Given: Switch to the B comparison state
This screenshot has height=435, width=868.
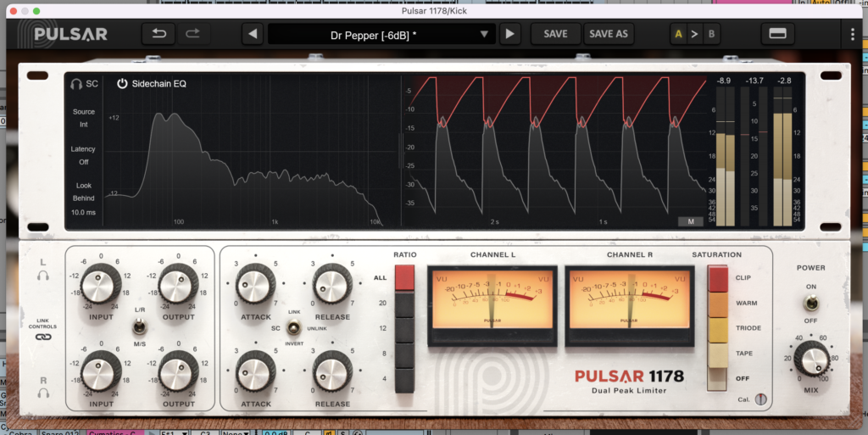Looking at the screenshot, I should click(711, 34).
